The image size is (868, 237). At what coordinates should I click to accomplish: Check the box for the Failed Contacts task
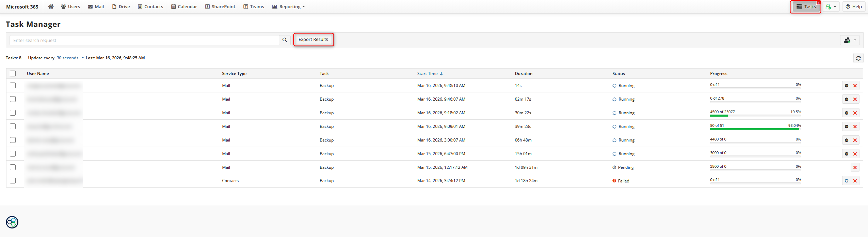click(13, 181)
